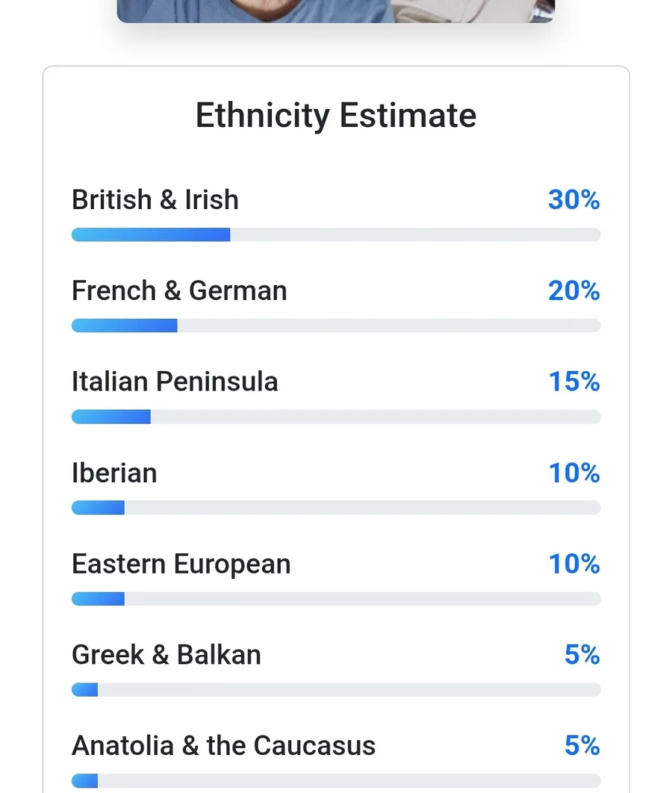672x793 pixels.
Task: Select the Iberian label
Action: click(x=114, y=473)
